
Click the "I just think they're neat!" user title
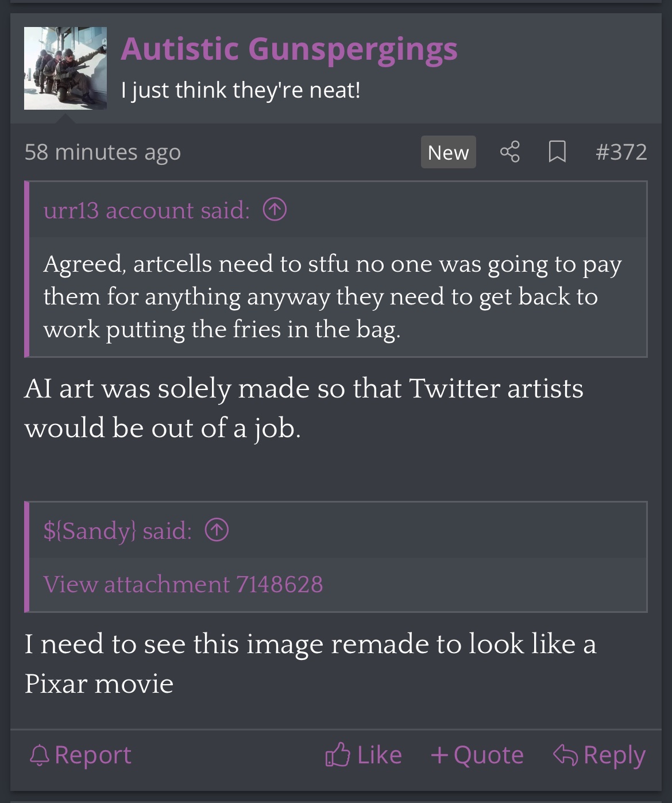click(x=241, y=90)
